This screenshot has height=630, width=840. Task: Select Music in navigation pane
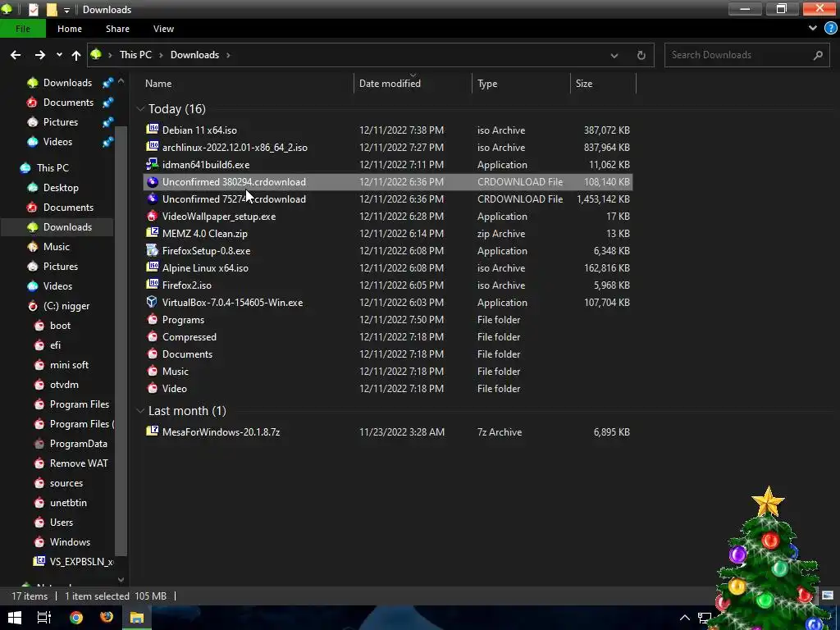[57, 246]
